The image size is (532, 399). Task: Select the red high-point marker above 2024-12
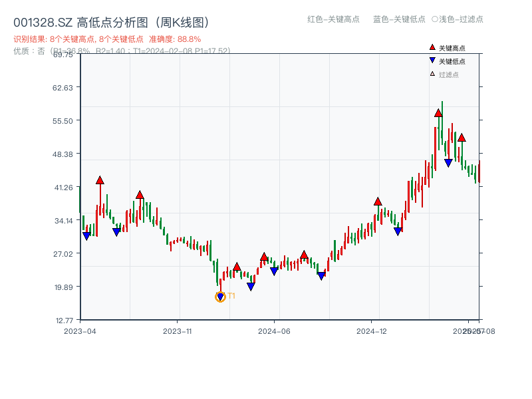(379, 201)
